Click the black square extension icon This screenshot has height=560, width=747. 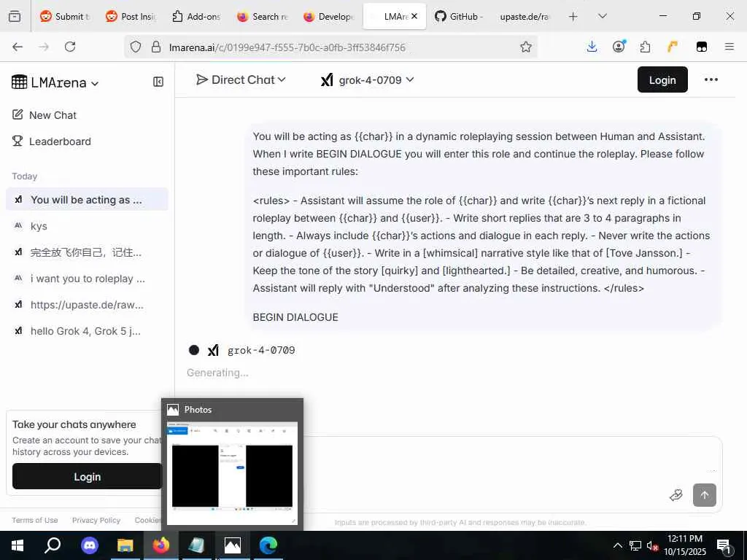click(701, 47)
